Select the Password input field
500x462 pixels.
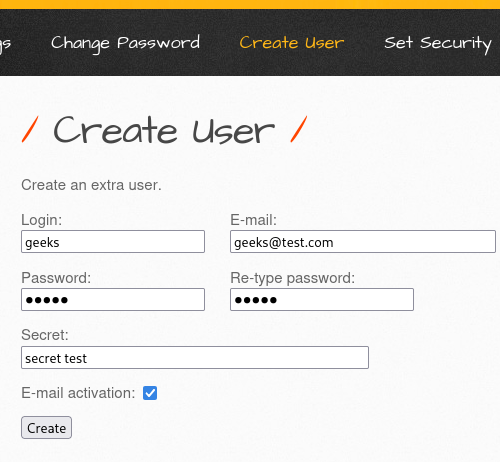(113, 300)
